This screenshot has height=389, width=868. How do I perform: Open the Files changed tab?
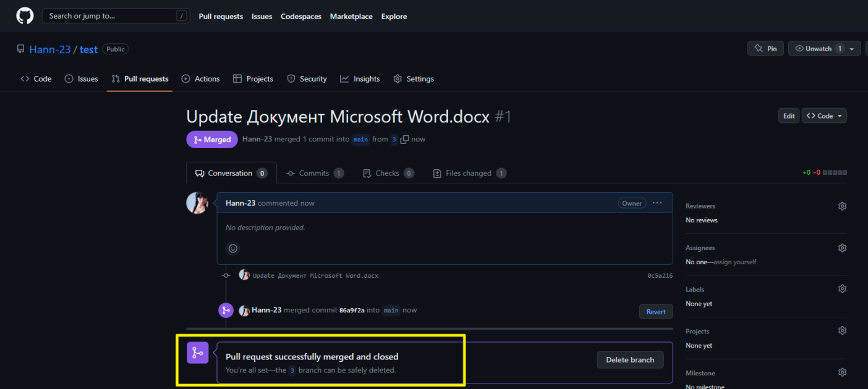coord(469,174)
